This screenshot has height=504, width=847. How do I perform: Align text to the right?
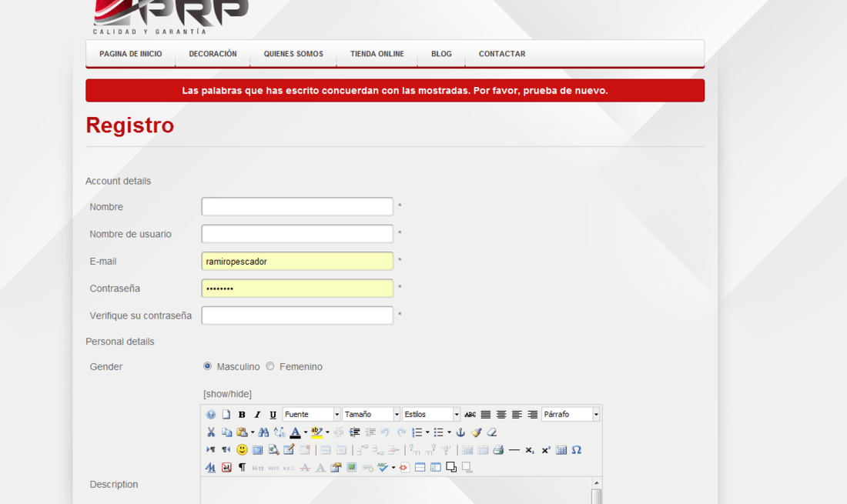[x=533, y=415]
